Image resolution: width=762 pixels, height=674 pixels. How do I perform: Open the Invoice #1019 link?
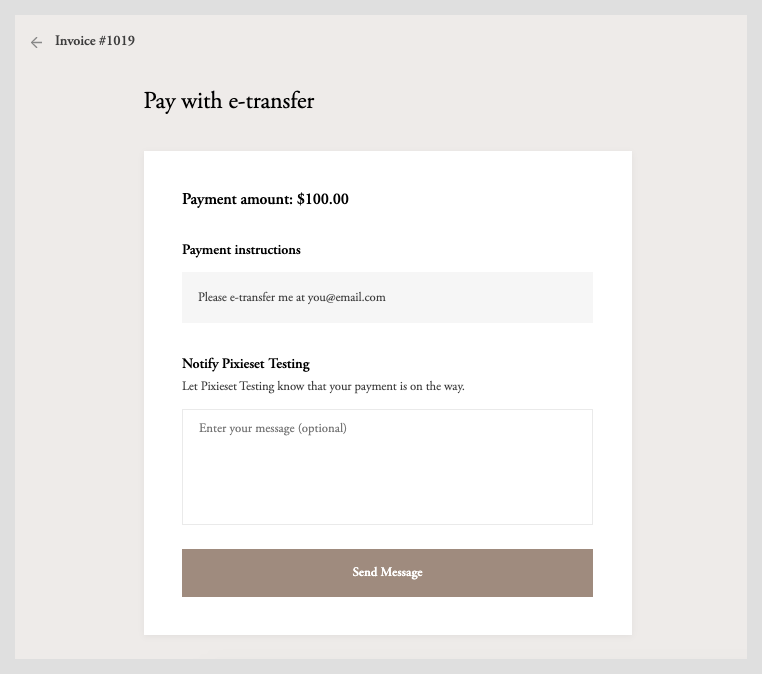(x=95, y=41)
